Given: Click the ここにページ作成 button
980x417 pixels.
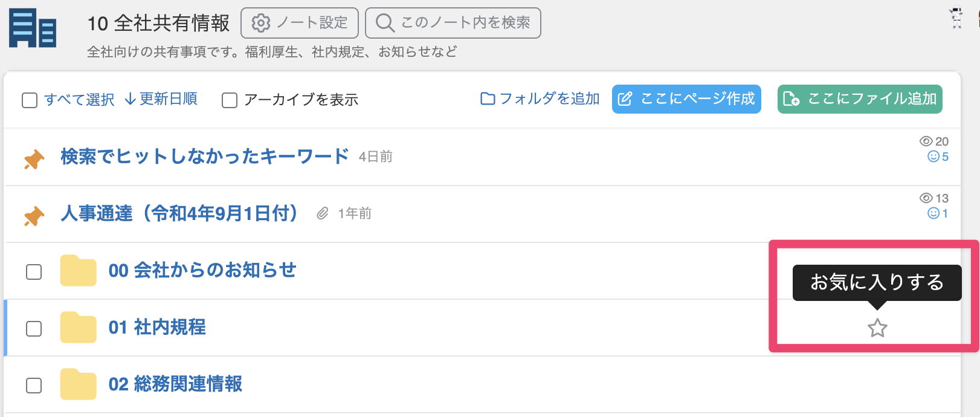Looking at the screenshot, I should 686,99.
